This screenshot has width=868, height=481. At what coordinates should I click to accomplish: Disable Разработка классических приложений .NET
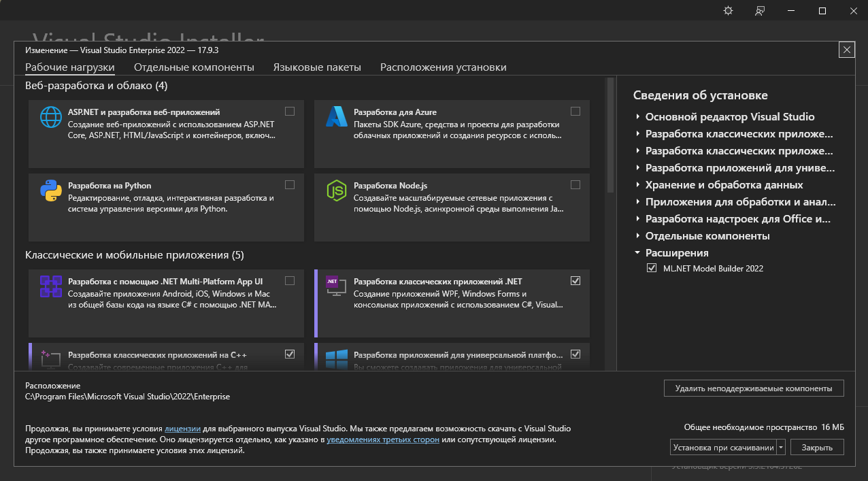pyautogui.click(x=575, y=280)
